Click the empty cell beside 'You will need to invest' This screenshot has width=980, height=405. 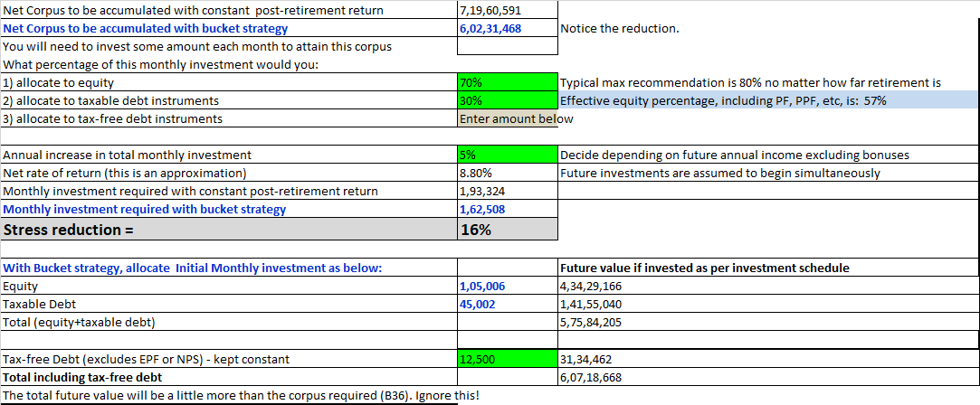[508, 46]
